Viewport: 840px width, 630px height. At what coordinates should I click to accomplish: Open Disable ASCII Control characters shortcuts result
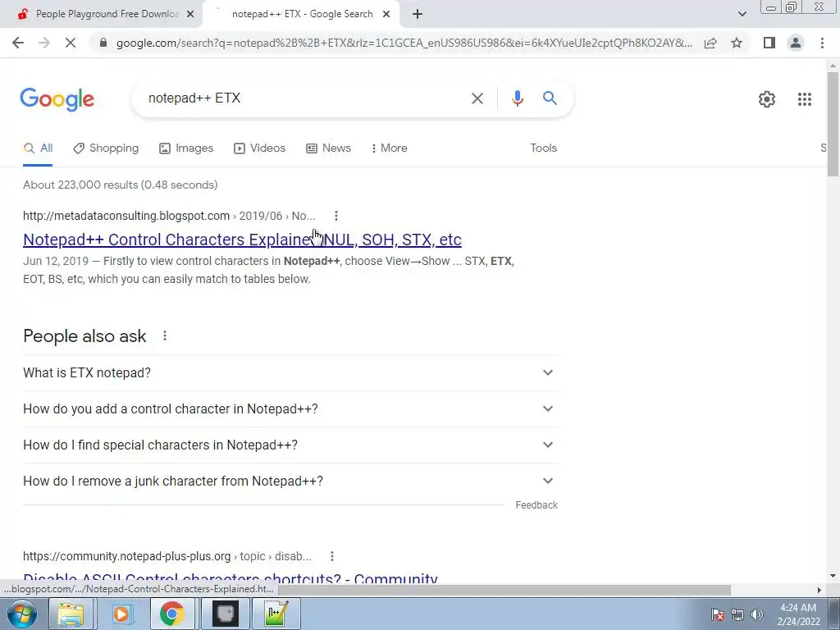[x=231, y=578]
